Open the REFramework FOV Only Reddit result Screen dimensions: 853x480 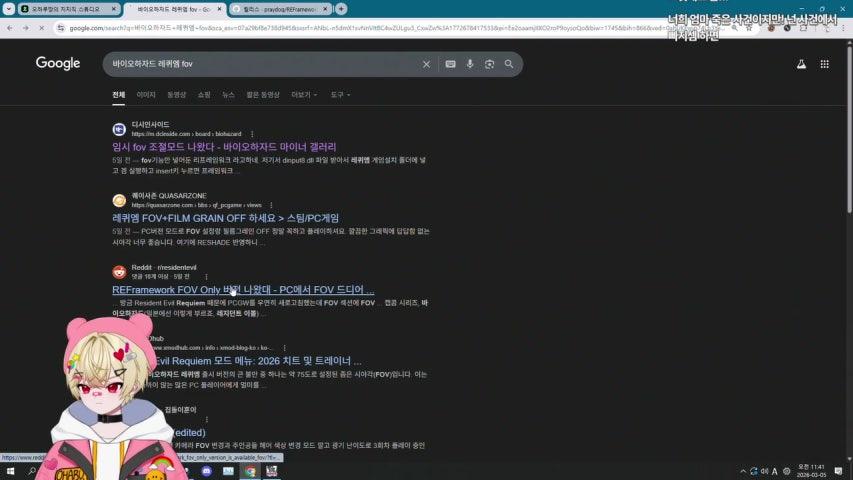click(243, 290)
